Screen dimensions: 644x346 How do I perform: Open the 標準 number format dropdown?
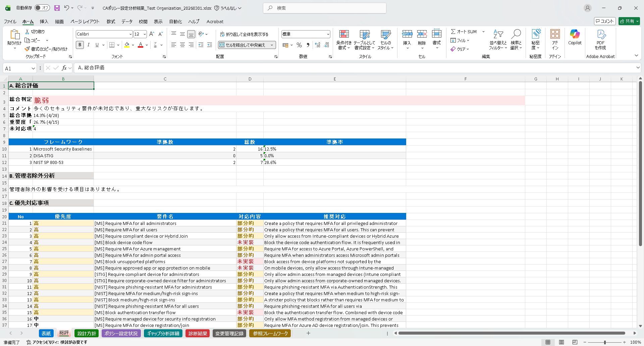[x=328, y=34]
